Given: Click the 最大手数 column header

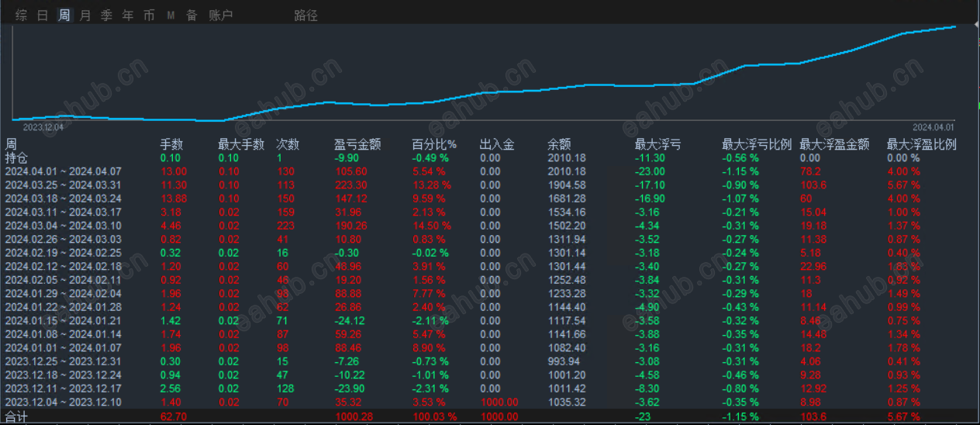Looking at the screenshot, I should coord(241,144).
